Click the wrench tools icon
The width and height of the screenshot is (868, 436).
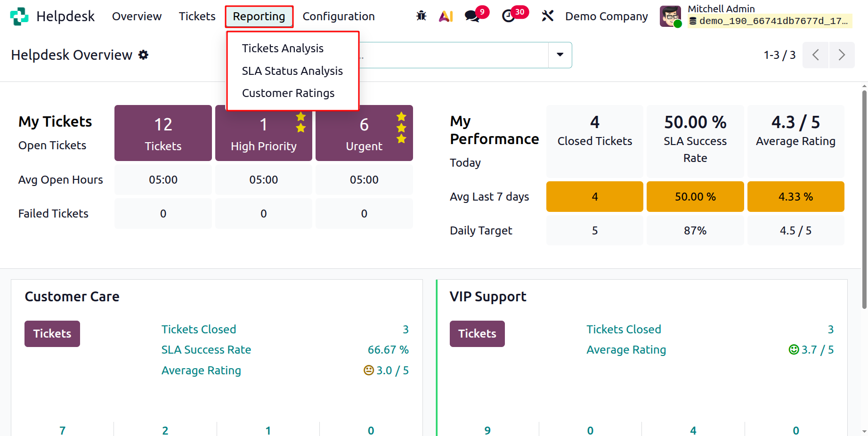547,16
